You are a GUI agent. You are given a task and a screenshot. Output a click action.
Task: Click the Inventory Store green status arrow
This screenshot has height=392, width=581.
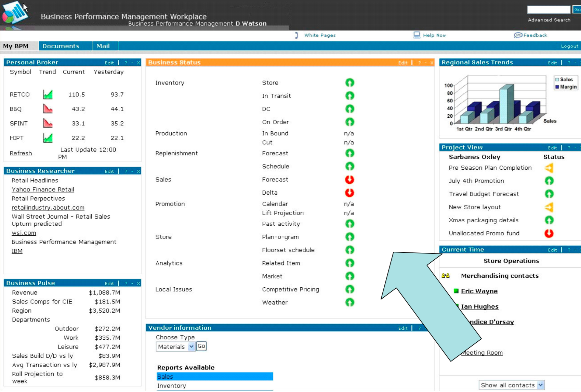(x=349, y=83)
